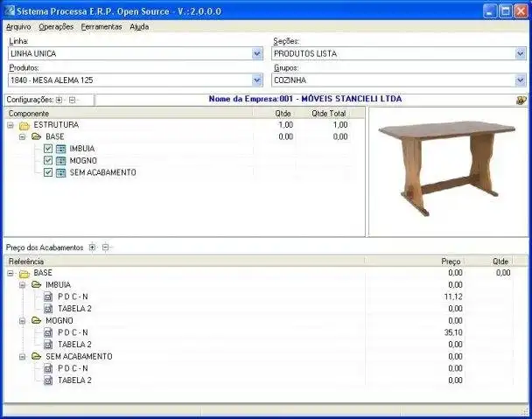
Task: Open the Operações menu
Action: point(56,27)
